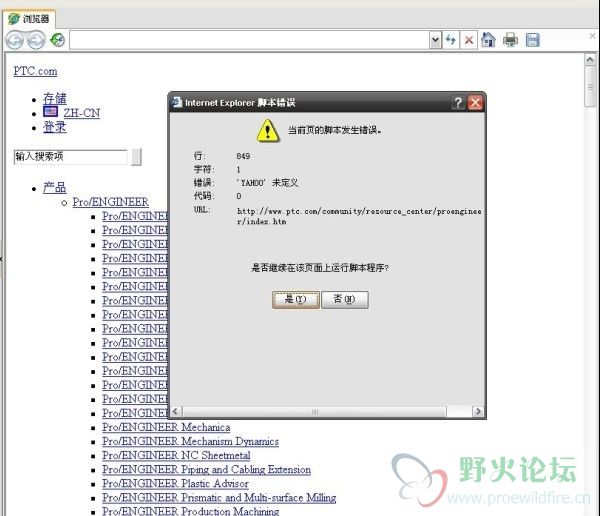Click the ZH-CN language link

[82, 113]
